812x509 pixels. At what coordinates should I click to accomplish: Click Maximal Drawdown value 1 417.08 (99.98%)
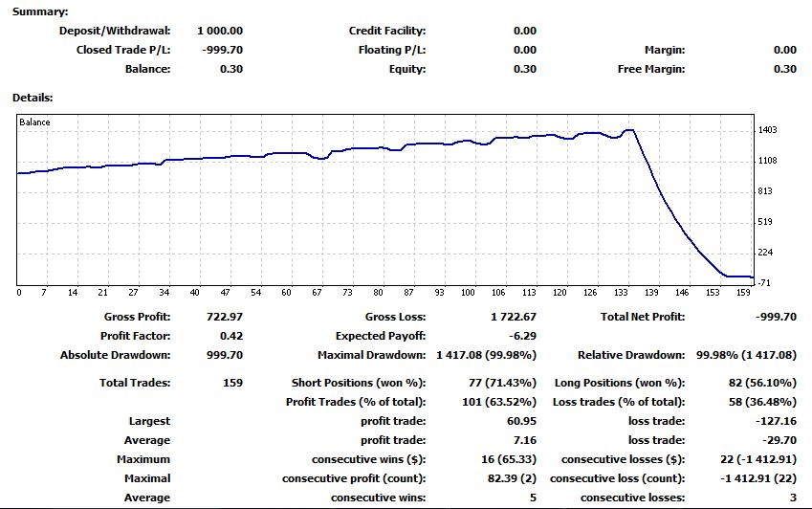coord(486,355)
